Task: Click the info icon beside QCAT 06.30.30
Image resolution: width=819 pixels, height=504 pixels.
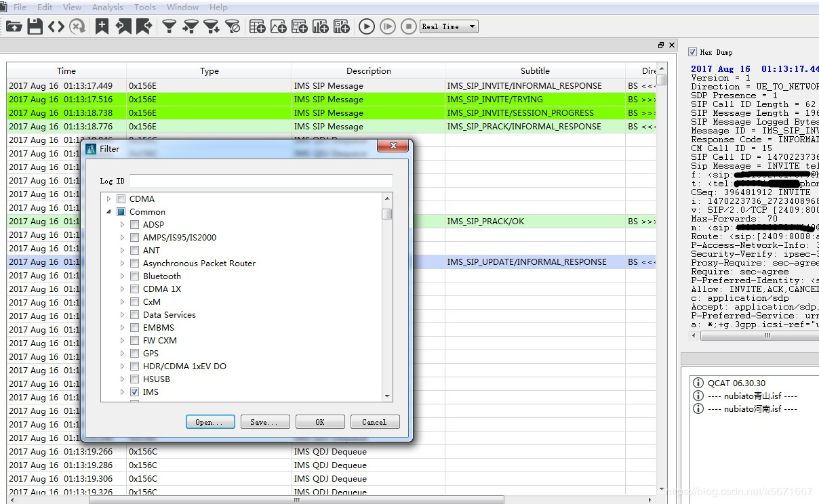Action: pos(698,383)
